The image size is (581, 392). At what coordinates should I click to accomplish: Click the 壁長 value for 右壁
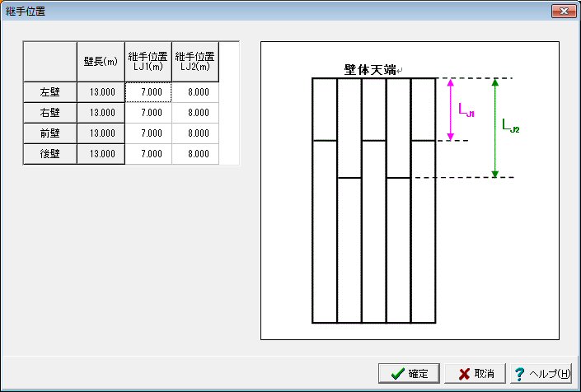pos(101,113)
